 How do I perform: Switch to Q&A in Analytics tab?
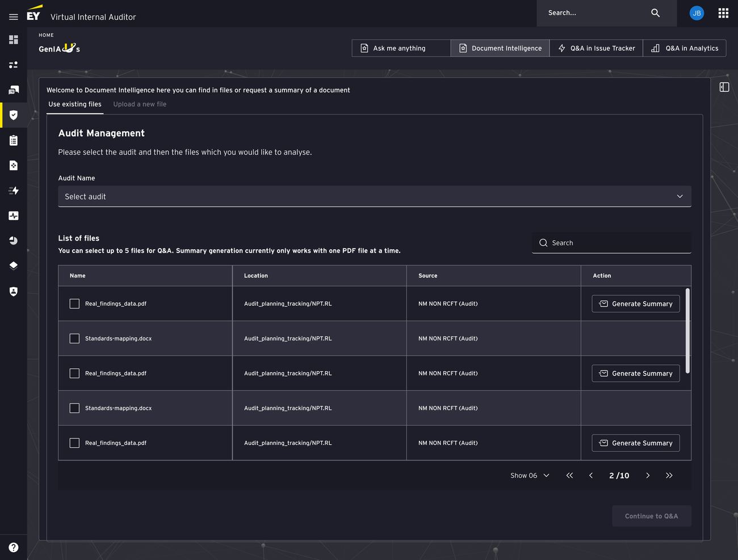point(685,48)
